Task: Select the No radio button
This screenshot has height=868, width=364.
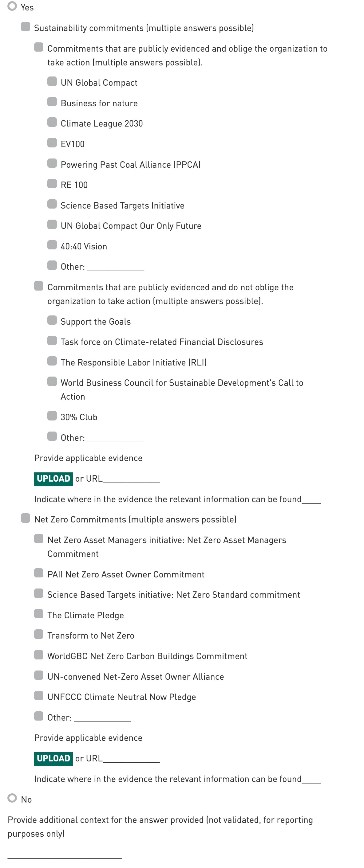Action: [12, 798]
